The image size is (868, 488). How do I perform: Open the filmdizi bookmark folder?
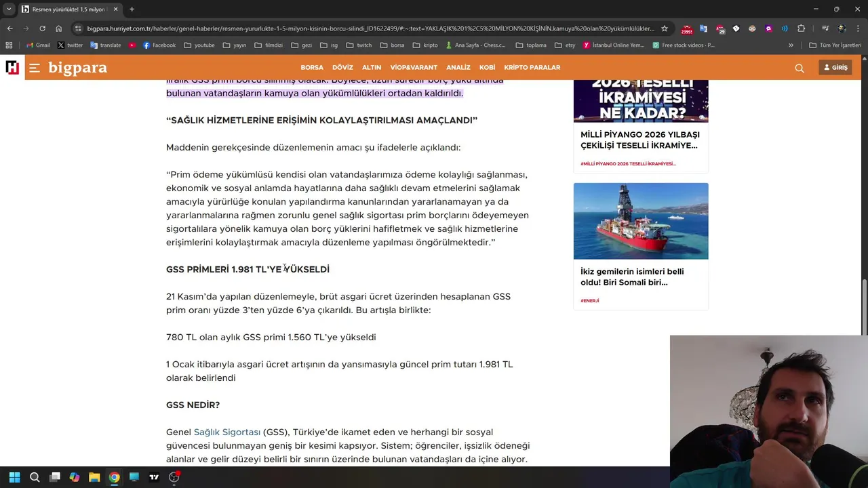pyautogui.click(x=269, y=45)
